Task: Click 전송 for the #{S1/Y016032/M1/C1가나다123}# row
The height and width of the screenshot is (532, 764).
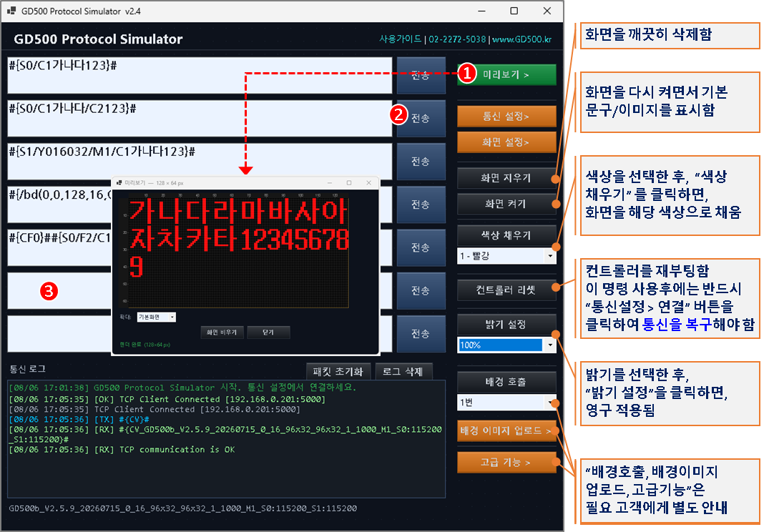Action: (421, 162)
